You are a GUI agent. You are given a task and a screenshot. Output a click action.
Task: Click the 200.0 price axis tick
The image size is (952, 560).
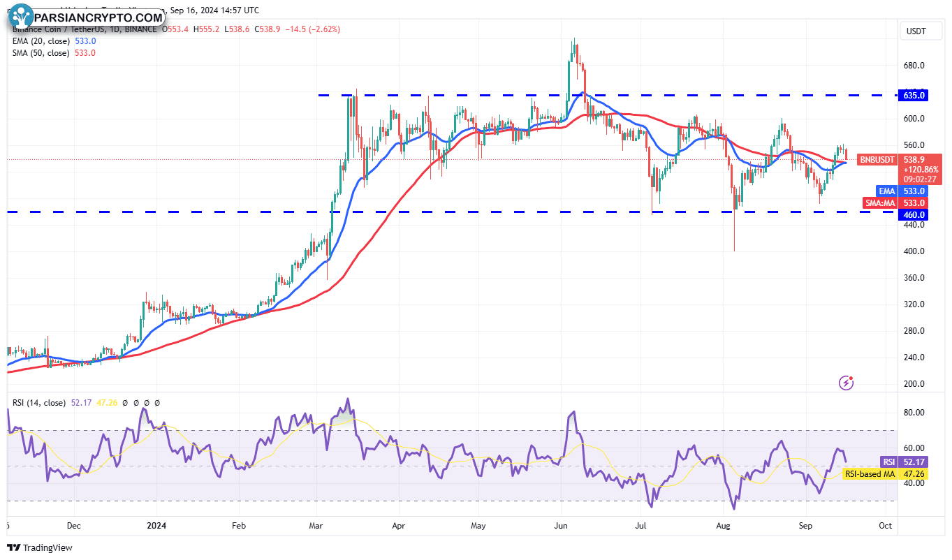pyautogui.click(x=915, y=384)
